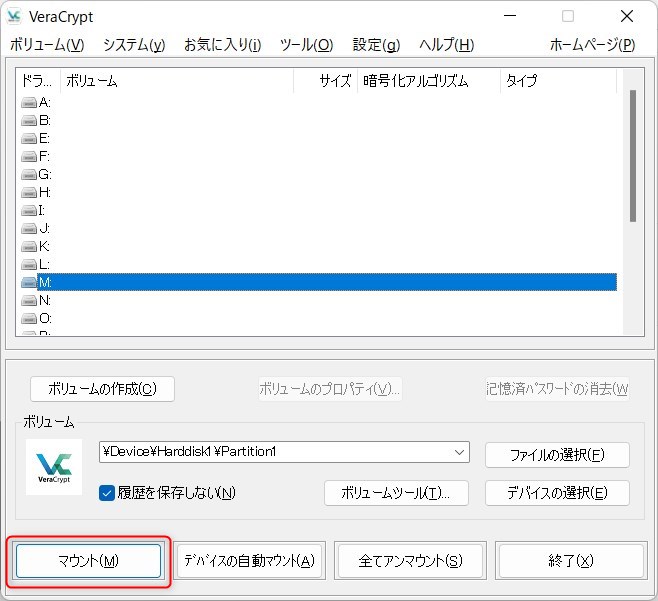The image size is (658, 601).
Task: Click the 終了(X) button
Action: (571, 561)
